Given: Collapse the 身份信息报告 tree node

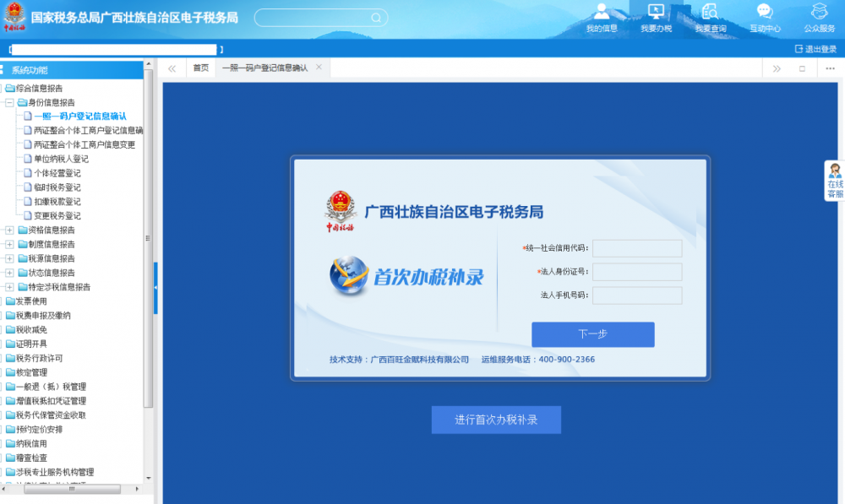Looking at the screenshot, I should pyautogui.click(x=9, y=102).
